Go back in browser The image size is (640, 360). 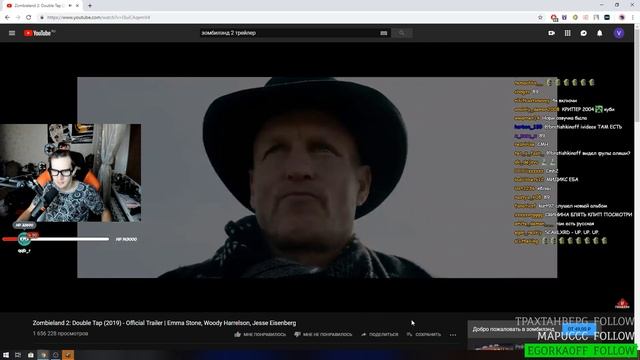[x=7, y=18]
